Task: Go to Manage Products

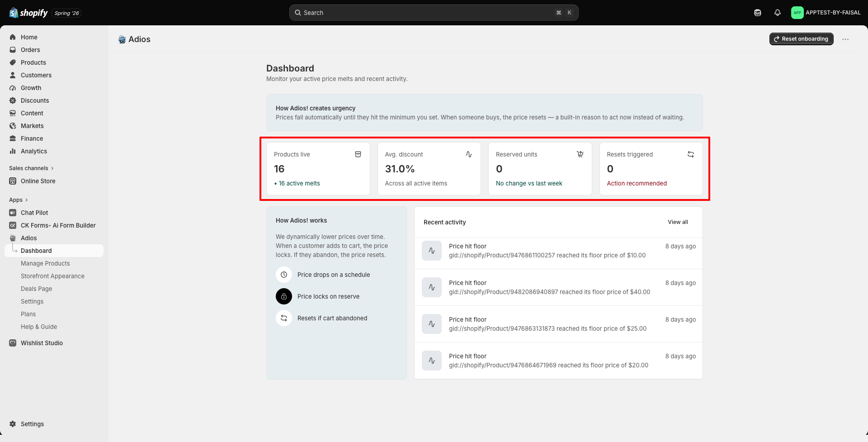Action: [45, 263]
